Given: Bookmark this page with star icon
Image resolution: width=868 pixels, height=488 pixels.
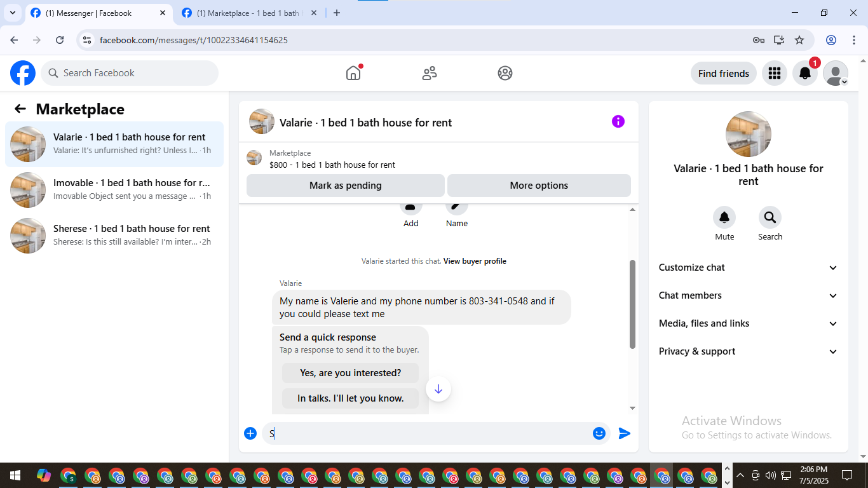Looking at the screenshot, I should click(799, 40).
